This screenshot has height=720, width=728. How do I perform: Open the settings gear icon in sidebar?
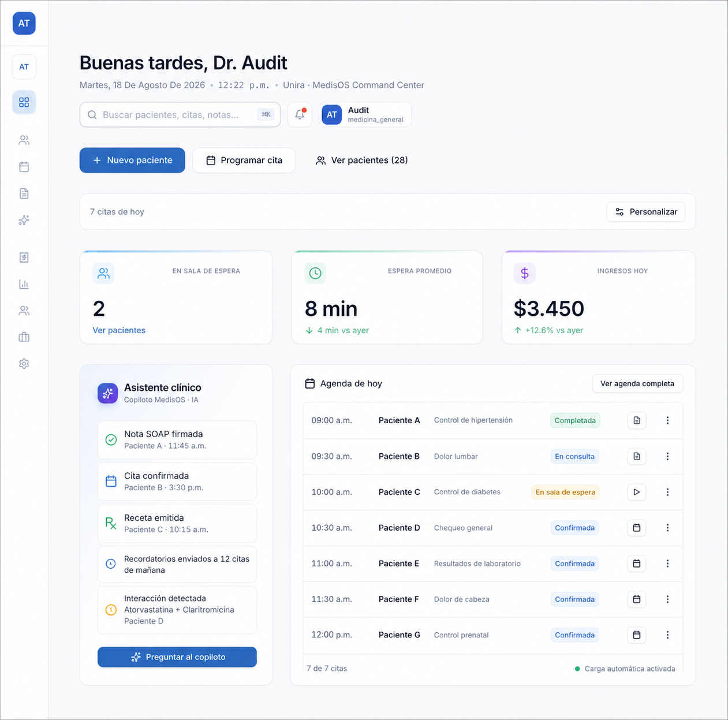coord(24,364)
